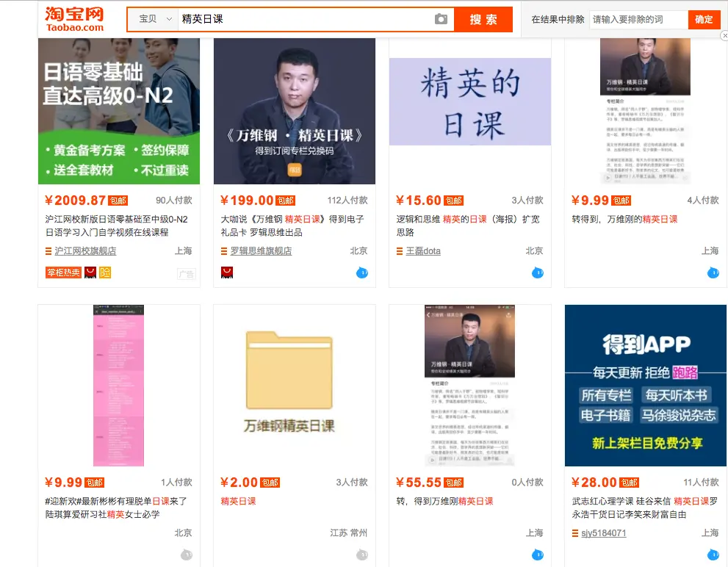Open the 武志红心理学课 product title
The width and height of the screenshot is (728, 567).
(x=645, y=508)
